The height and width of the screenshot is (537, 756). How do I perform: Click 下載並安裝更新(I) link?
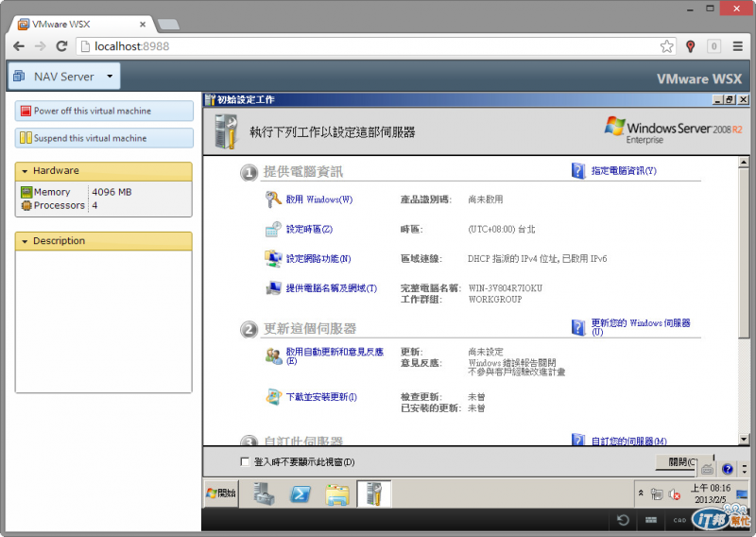321,396
